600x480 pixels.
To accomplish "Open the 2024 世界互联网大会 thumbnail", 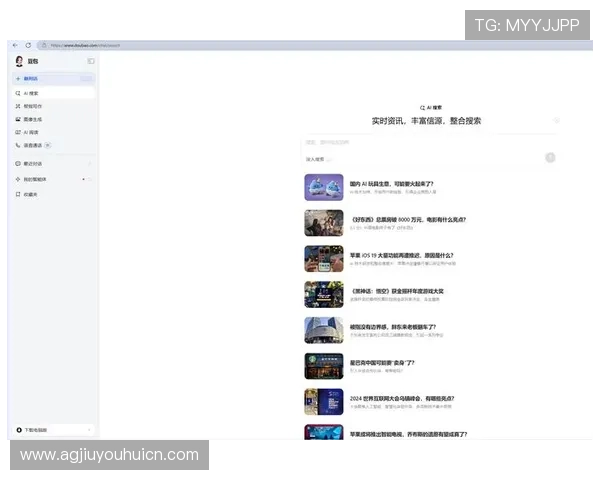I will pyautogui.click(x=324, y=402).
